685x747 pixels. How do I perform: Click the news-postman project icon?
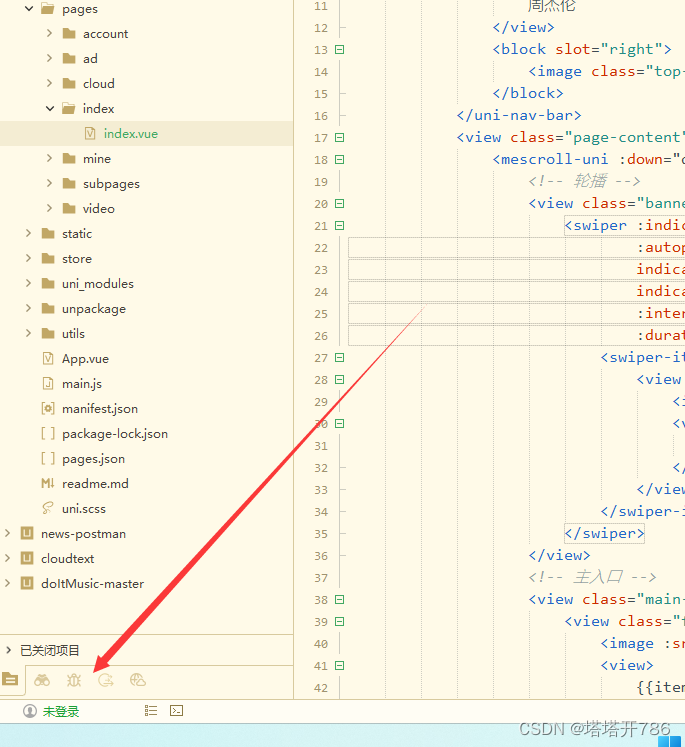27,533
